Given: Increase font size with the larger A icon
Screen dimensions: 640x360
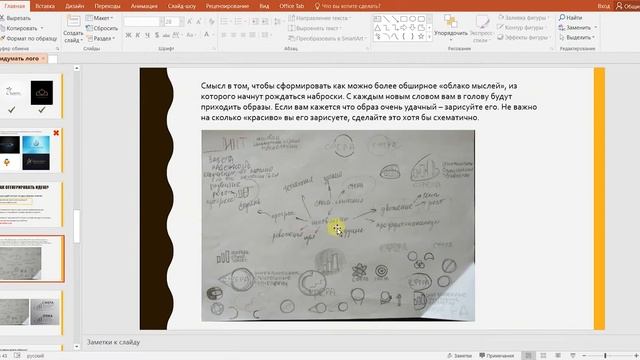Looking at the screenshot, I should (x=189, y=21).
